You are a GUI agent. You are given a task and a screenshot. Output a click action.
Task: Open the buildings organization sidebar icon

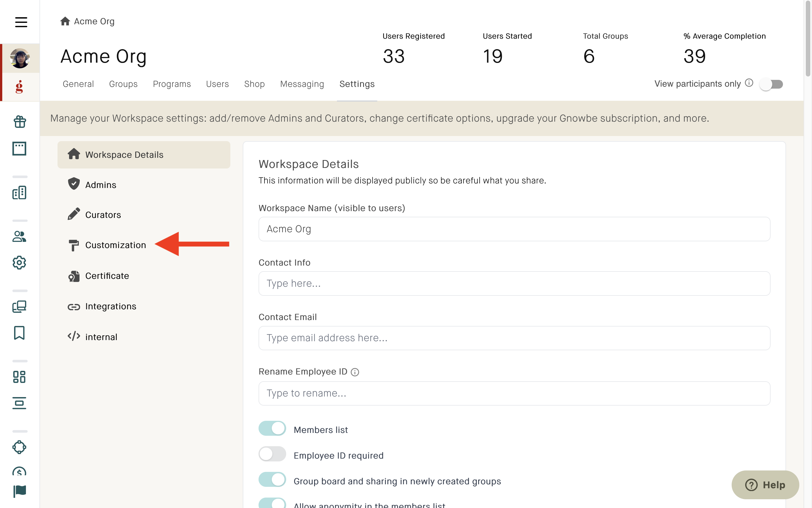(19, 192)
